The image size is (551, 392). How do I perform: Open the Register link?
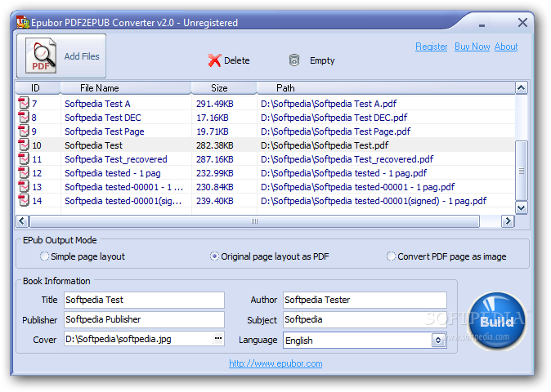431,47
